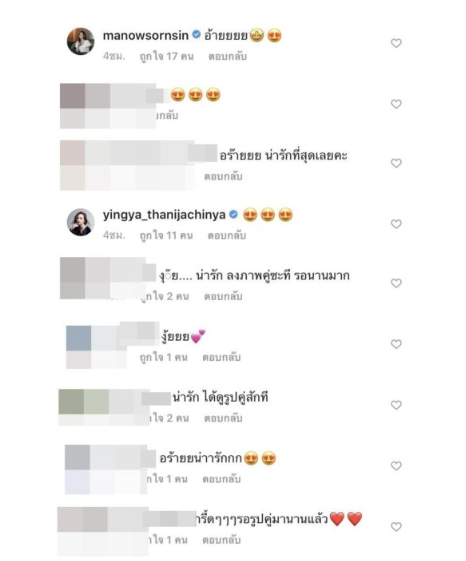Open the manowsornsin username link
The width and height of the screenshot is (466, 561).
point(146,35)
